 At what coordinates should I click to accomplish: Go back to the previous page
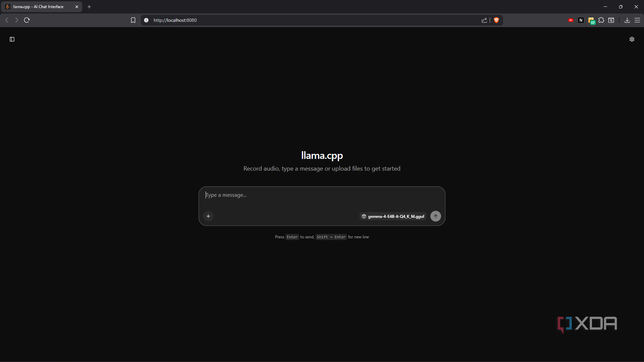click(7, 20)
